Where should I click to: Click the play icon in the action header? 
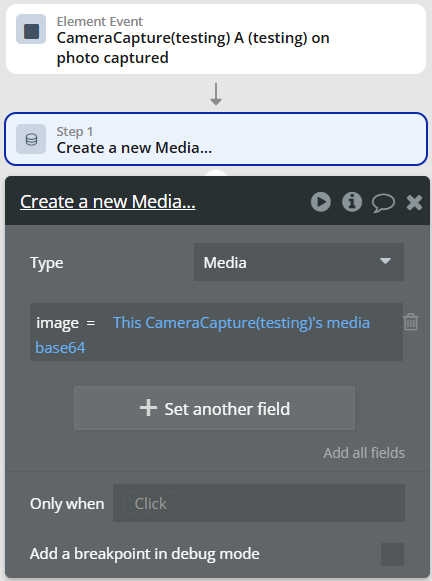320,202
